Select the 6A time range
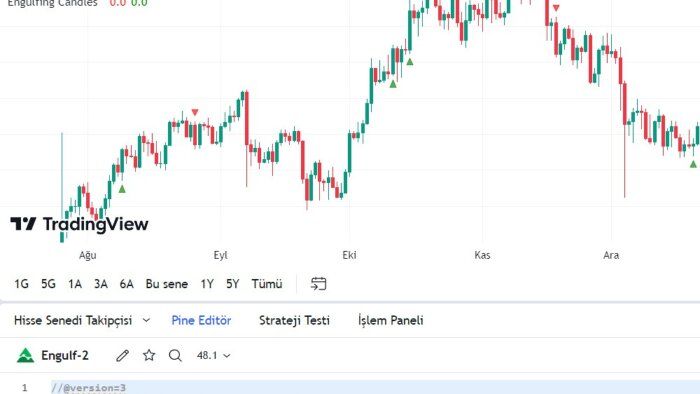This screenshot has height=394, width=700. (x=126, y=284)
